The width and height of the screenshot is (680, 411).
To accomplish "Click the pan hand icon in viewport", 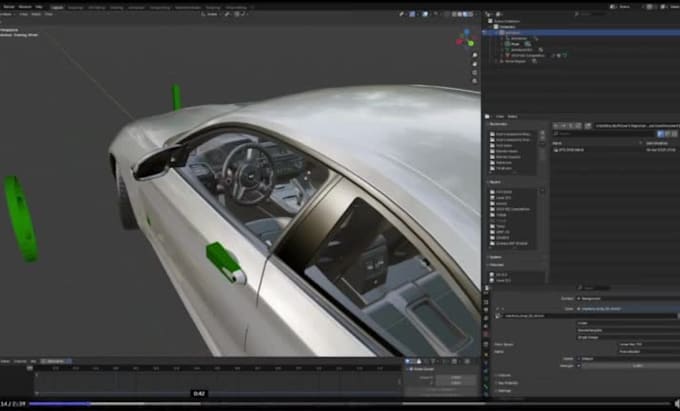I will (475, 64).
